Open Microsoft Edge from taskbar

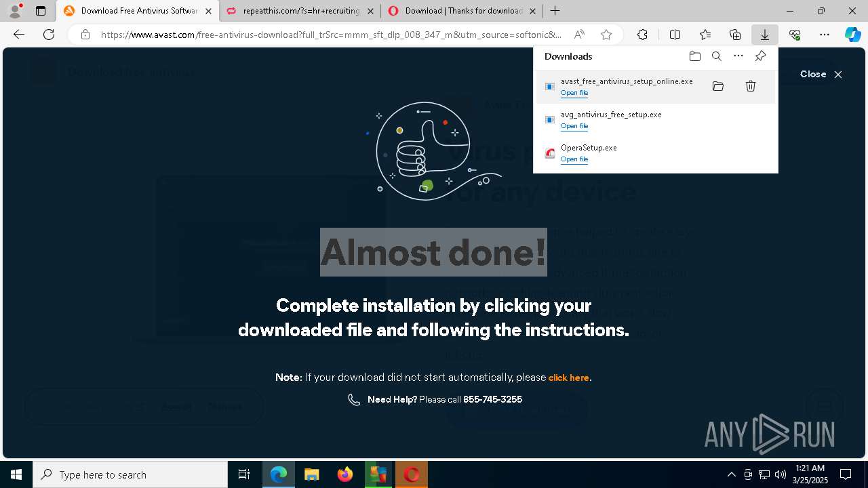coord(279,474)
